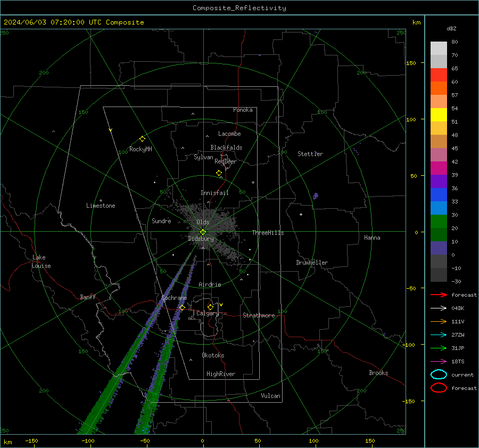Click the indigo swatch near 10 label

[x=439, y=248]
